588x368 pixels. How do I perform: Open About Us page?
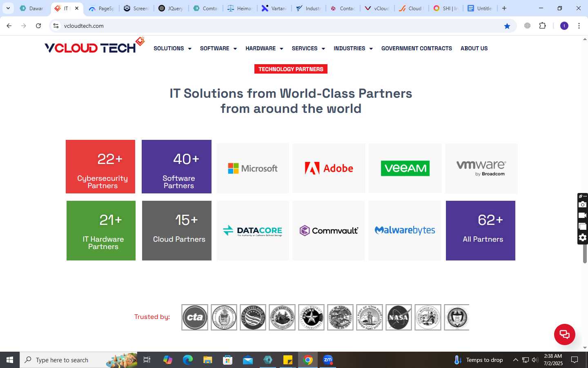(x=474, y=48)
